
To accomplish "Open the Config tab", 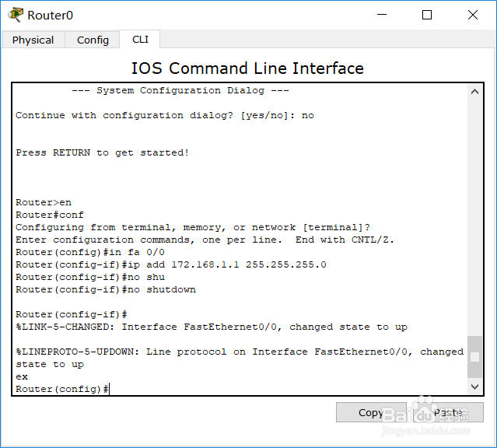I will 93,40.
